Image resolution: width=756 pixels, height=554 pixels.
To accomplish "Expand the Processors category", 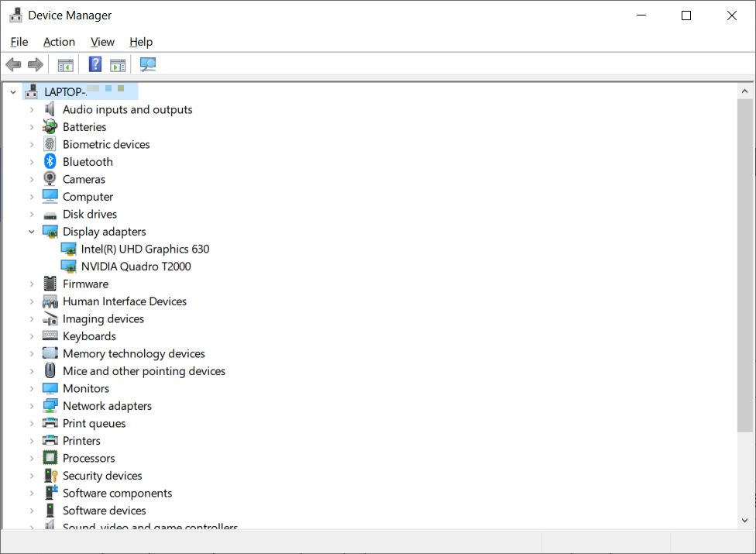I will tap(32, 458).
